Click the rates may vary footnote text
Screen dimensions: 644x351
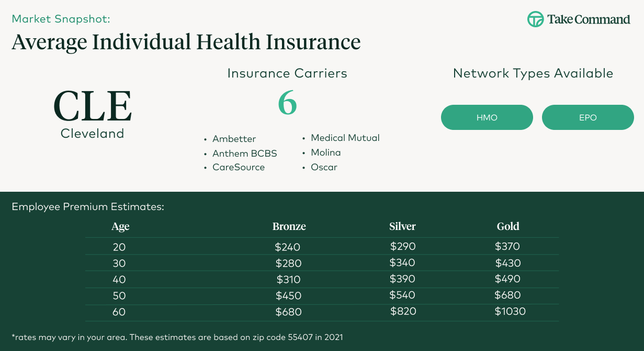coord(177,337)
